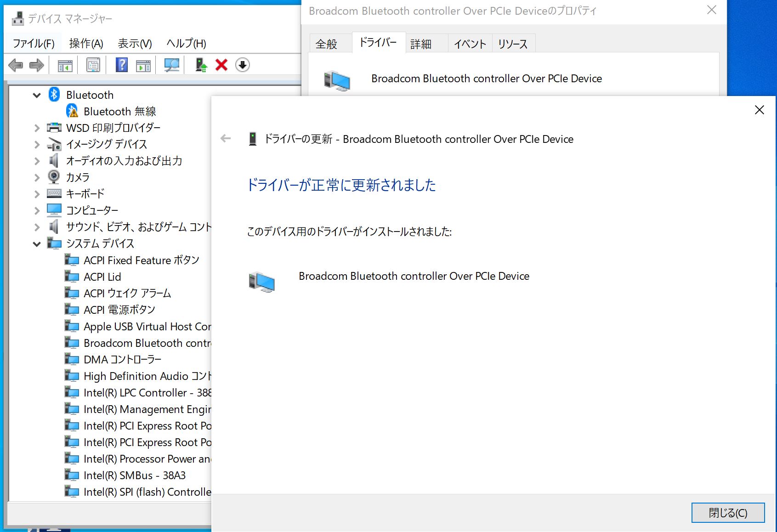Go back using the driver wizard arrow

pyautogui.click(x=226, y=138)
